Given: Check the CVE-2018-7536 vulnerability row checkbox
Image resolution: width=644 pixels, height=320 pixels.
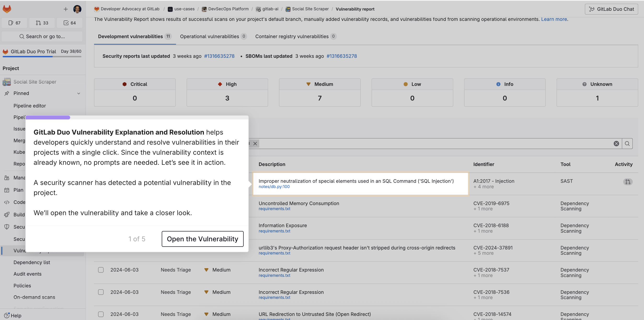Looking at the screenshot, I should (101, 292).
